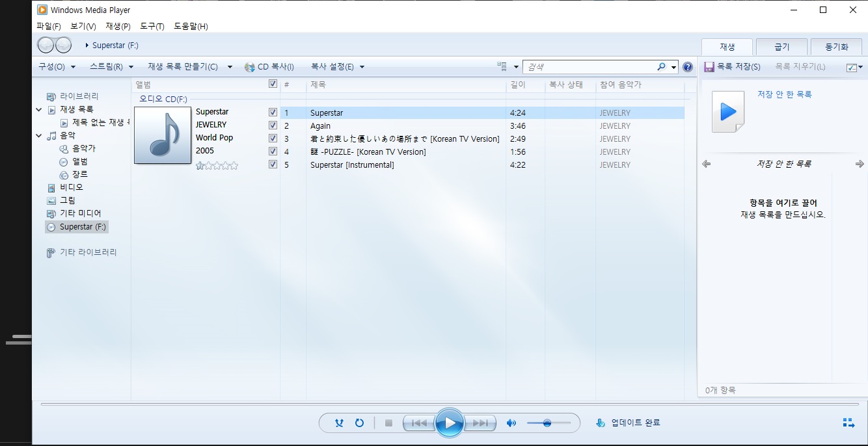The image size is (868, 446).
Task: Open the view options dropdown arrow
Action: tap(516, 67)
